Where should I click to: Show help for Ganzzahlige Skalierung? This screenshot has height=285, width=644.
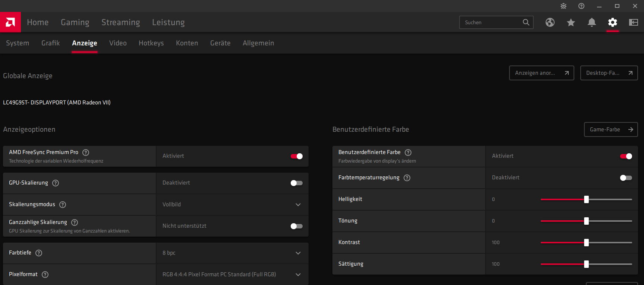point(75,222)
